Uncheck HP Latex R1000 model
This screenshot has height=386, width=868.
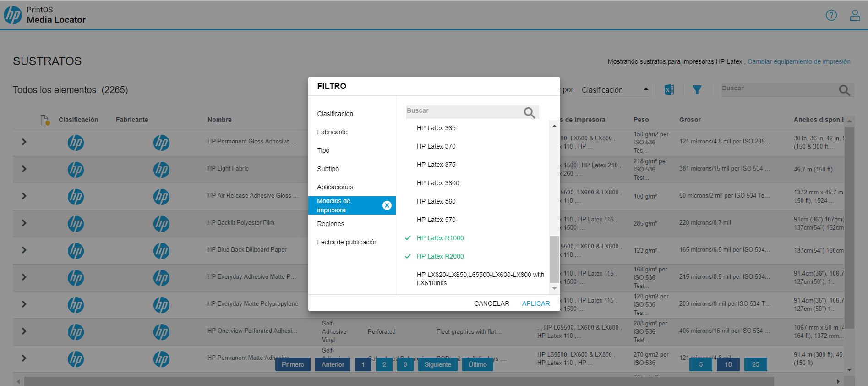pyautogui.click(x=440, y=238)
